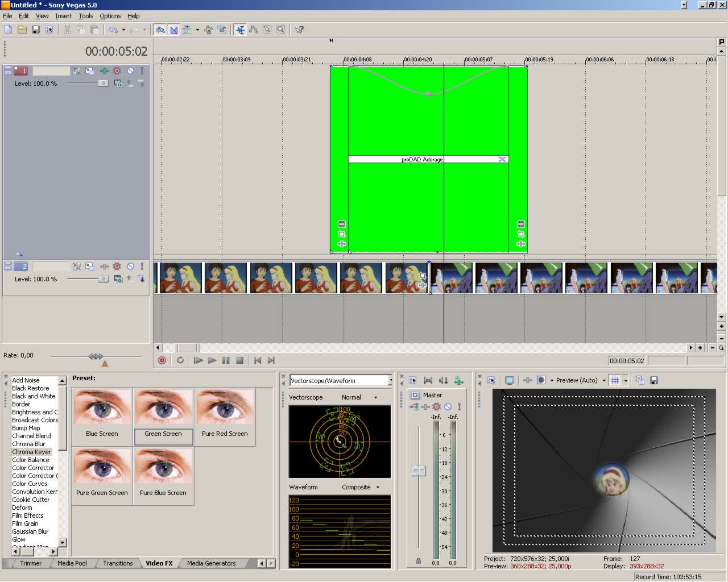Toggle Loop Playback button
Image resolution: width=728 pixels, height=582 pixels.
[x=180, y=360]
